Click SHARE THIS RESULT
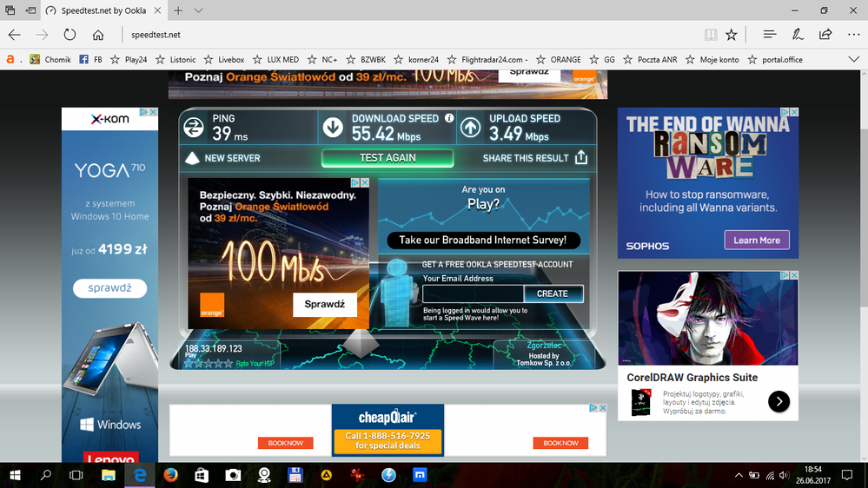The image size is (868, 488). click(x=526, y=158)
